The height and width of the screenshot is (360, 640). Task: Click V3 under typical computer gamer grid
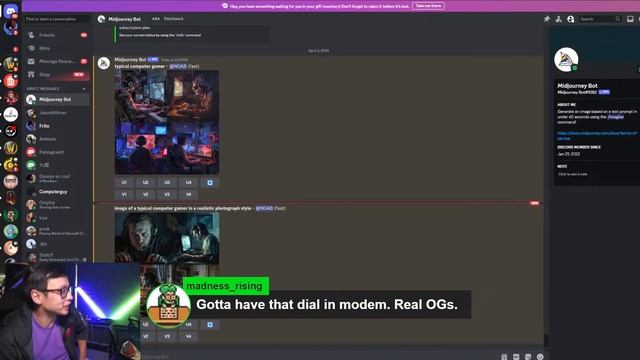pyautogui.click(x=167, y=194)
